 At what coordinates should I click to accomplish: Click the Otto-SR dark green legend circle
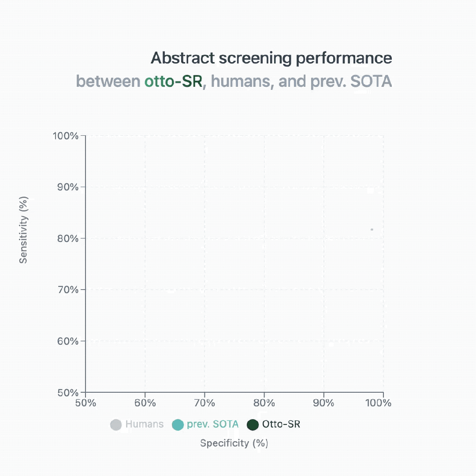[x=253, y=425]
